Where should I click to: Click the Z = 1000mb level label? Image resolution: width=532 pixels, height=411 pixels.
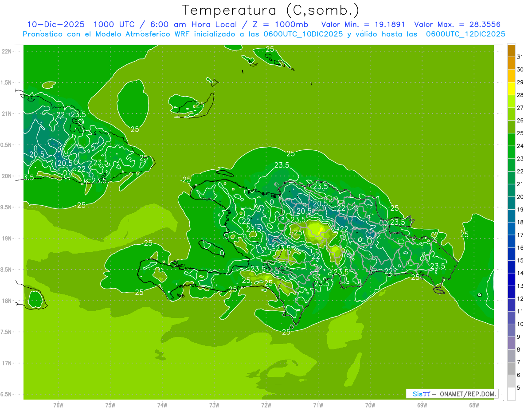287,24
